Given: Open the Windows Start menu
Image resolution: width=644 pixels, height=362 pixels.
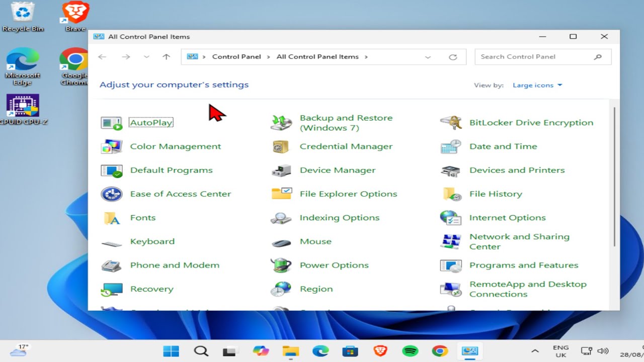Looking at the screenshot, I should click(x=171, y=351).
